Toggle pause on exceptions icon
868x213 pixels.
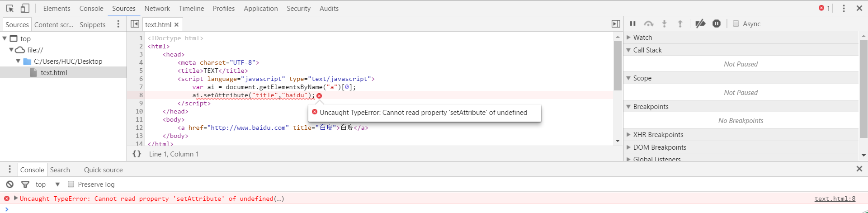pyautogui.click(x=717, y=24)
